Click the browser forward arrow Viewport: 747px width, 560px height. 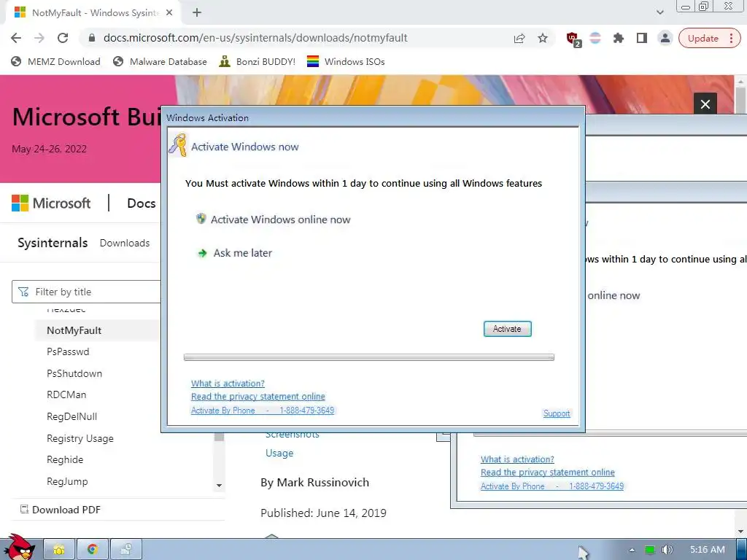[39, 38]
